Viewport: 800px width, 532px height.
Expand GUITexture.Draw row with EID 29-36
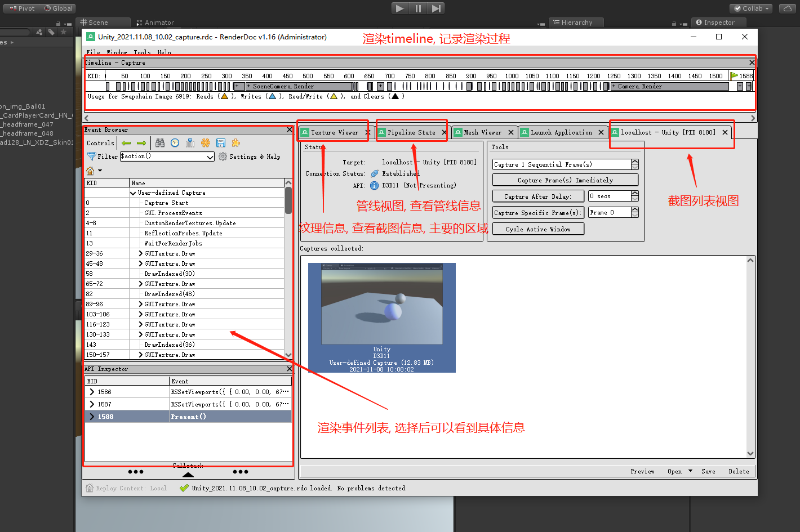[141, 253]
